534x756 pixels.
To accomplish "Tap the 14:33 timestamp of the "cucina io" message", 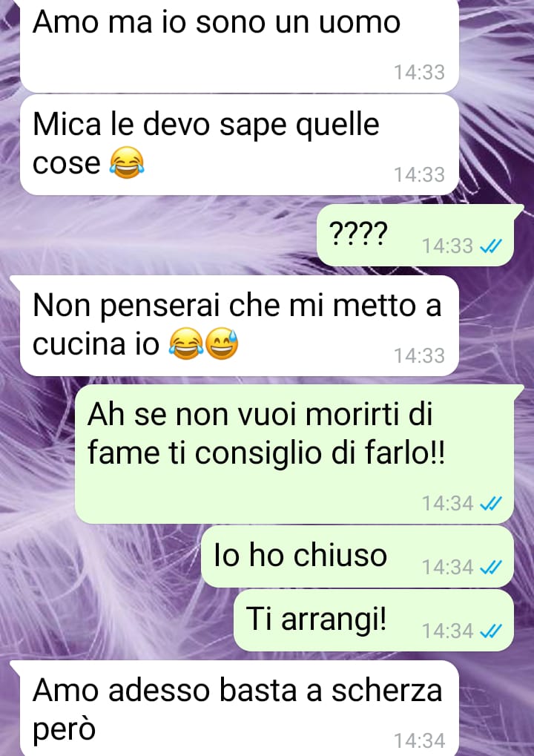I will coord(419,356).
